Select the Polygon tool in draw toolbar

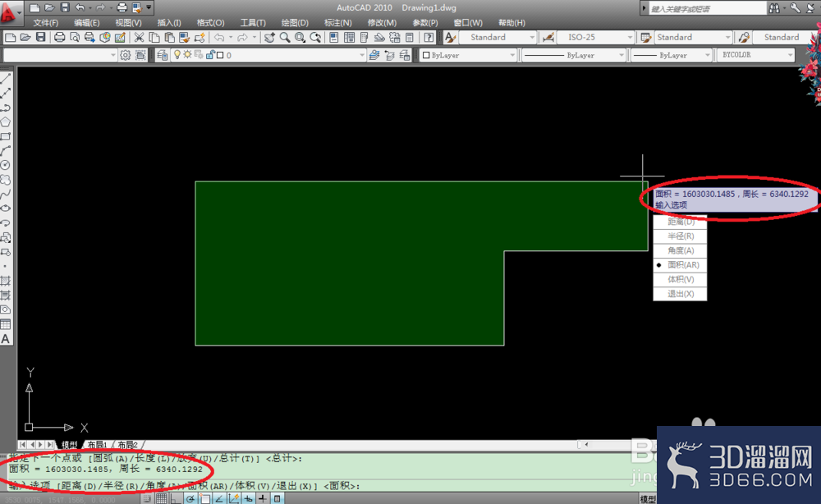click(6, 122)
